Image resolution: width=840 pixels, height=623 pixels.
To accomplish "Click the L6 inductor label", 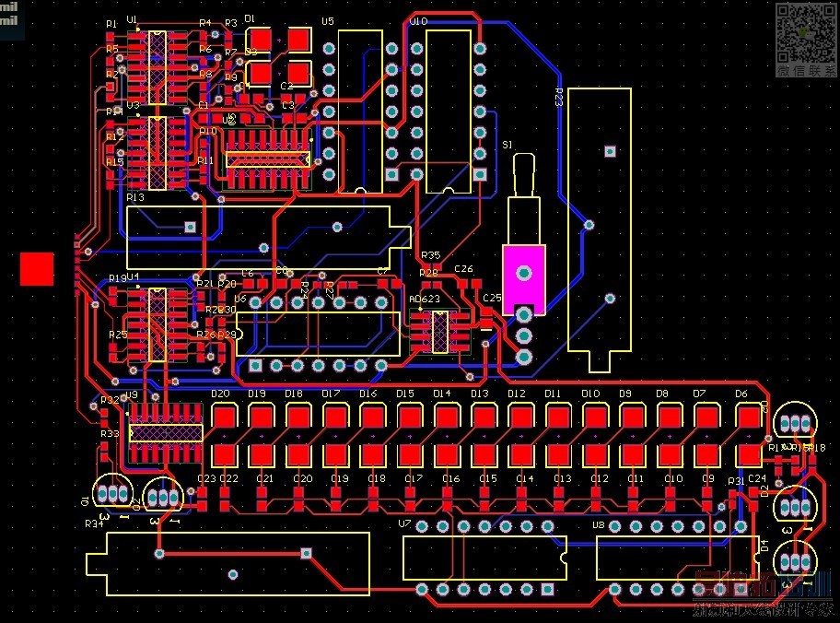I will [248, 273].
